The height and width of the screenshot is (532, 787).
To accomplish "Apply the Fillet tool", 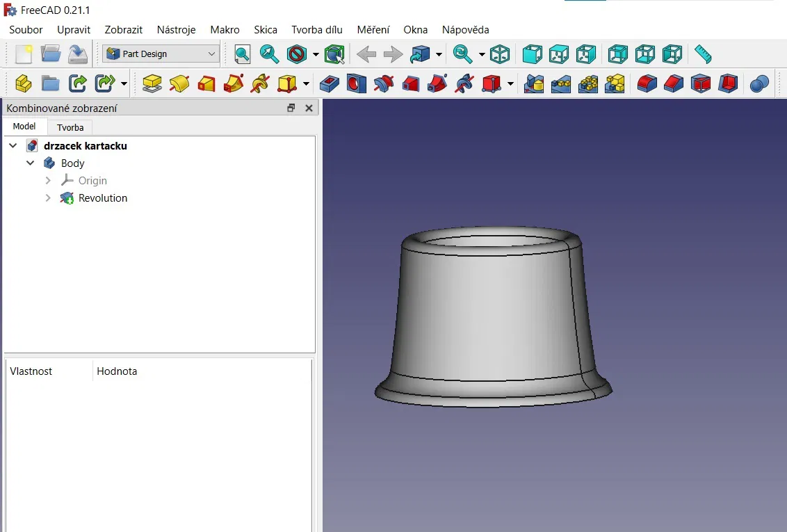I will (x=647, y=84).
